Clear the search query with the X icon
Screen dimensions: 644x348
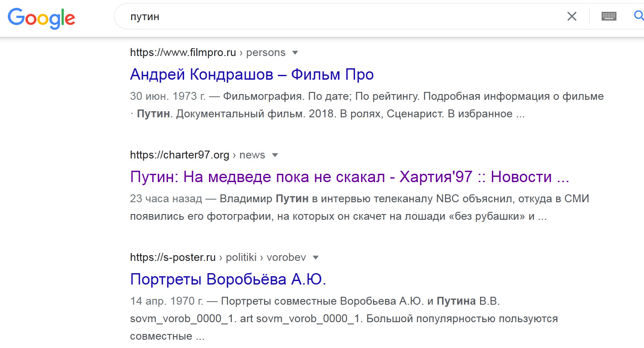coord(571,17)
